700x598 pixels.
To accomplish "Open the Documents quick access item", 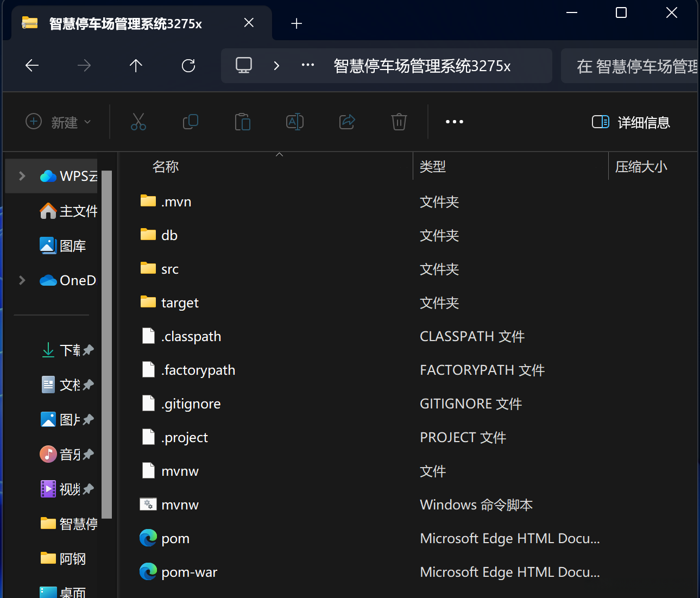I will click(61, 385).
